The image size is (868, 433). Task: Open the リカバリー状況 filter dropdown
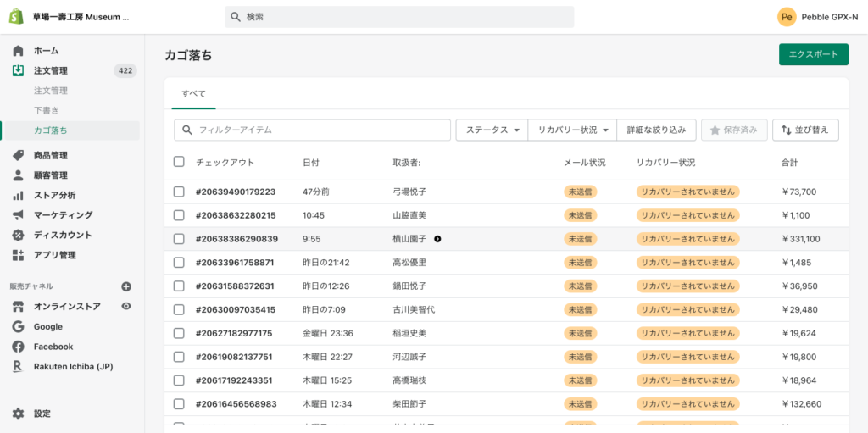point(573,130)
